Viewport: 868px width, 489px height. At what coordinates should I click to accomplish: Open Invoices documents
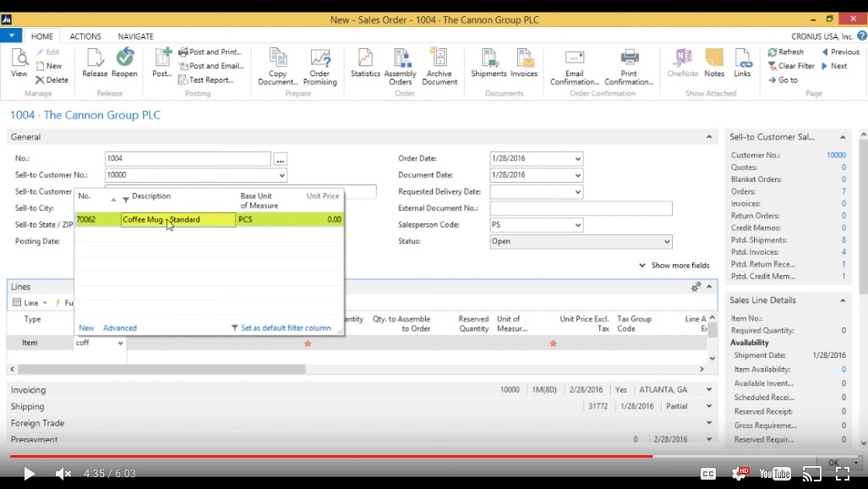[x=524, y=63]
